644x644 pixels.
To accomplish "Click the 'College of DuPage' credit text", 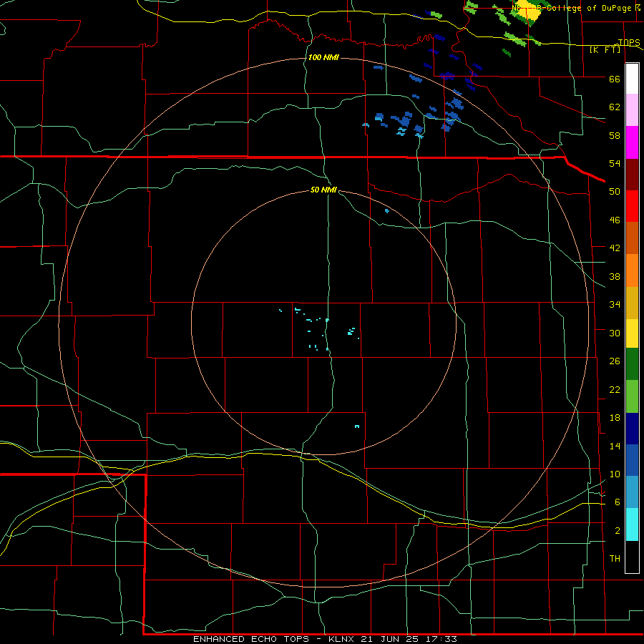I will point(590,8).
